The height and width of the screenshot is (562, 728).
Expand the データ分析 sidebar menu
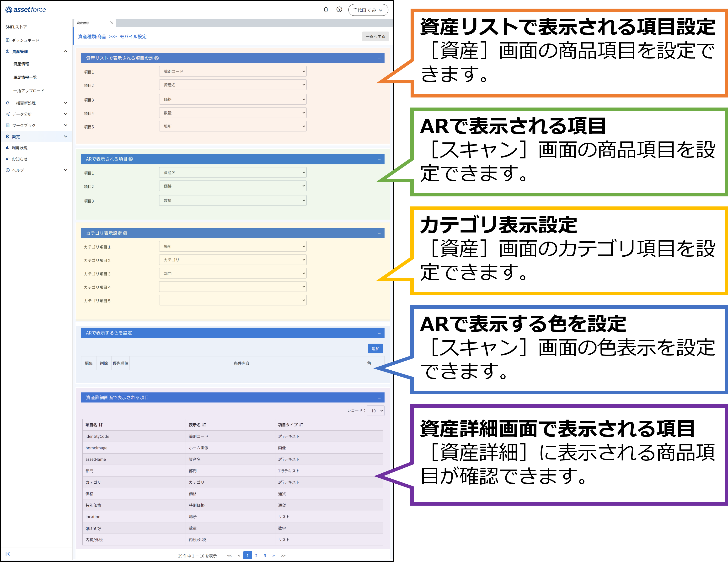pos(37,114)
